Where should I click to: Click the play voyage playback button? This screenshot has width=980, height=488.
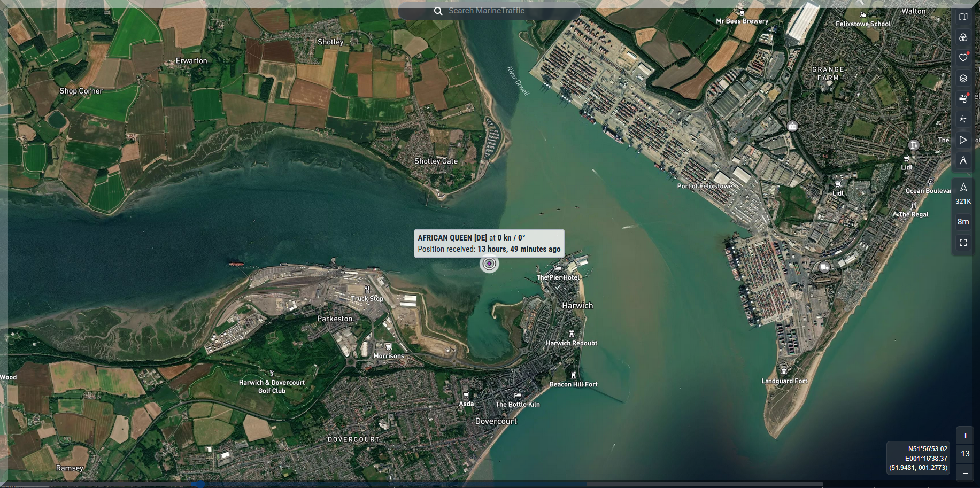pyautogui.click(x=963, y=140)
